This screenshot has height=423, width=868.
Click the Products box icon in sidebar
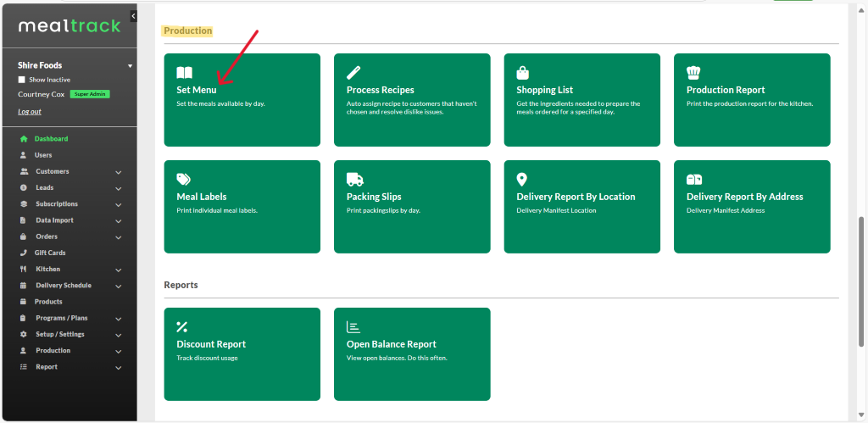click(23, 302)
